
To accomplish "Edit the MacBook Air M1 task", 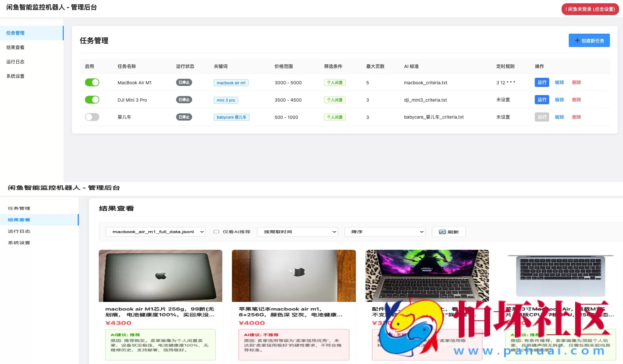I will (559, 82).
